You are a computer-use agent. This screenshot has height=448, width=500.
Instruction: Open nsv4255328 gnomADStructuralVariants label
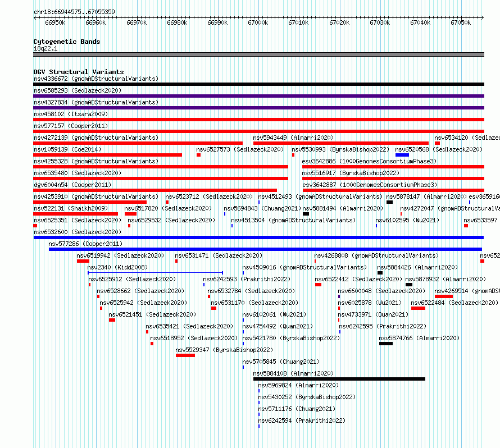(x=96, y=161)
